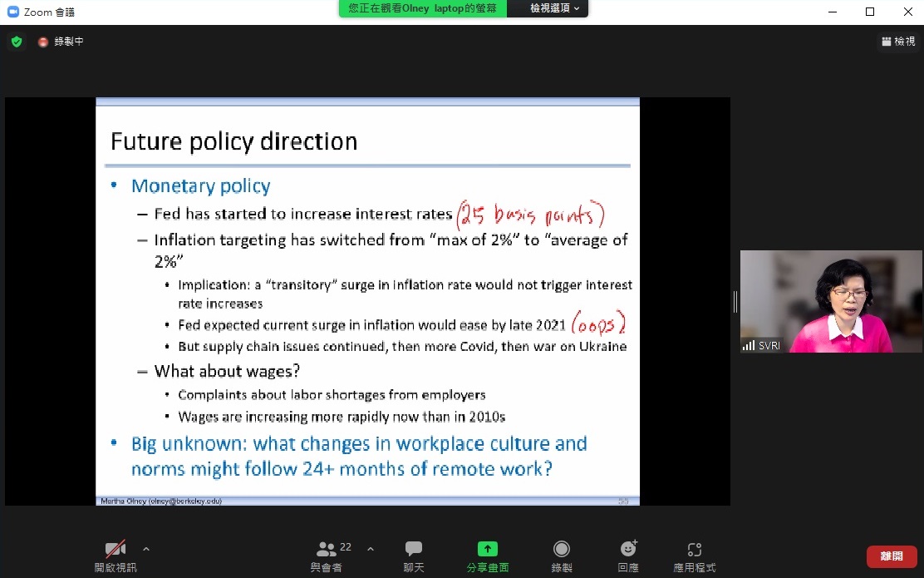Image resolution: width=924 pixels, height=578 pixels.
Task: Open the participants panel (與會者)
Action: (327, 556)
